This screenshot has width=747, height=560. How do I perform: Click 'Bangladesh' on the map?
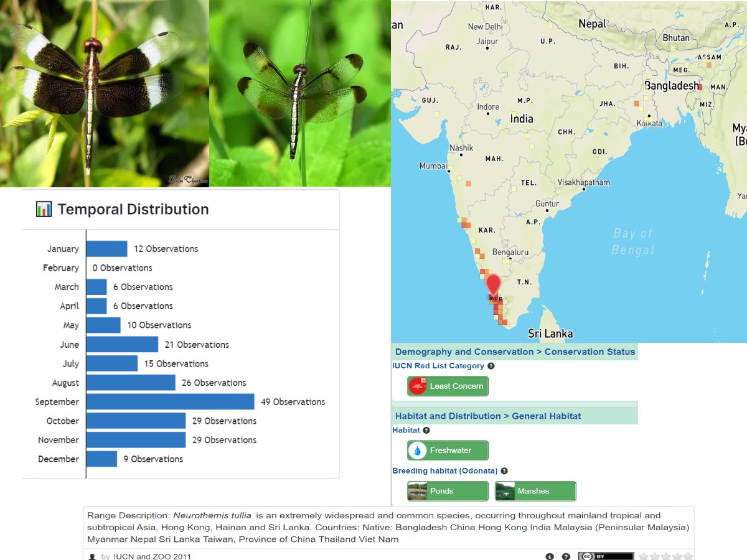pyautogui.click(x=672, y=85)
